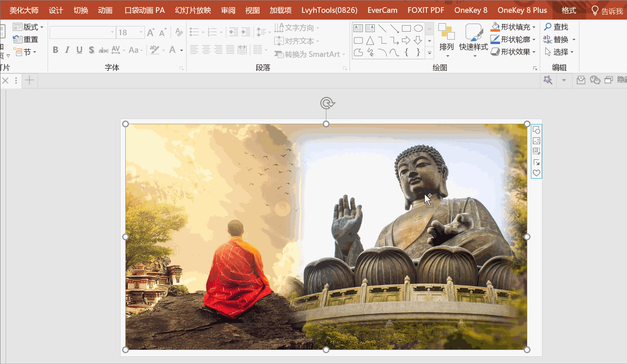
Task: Select the down block arrow shape
Action: pos(418,40)
